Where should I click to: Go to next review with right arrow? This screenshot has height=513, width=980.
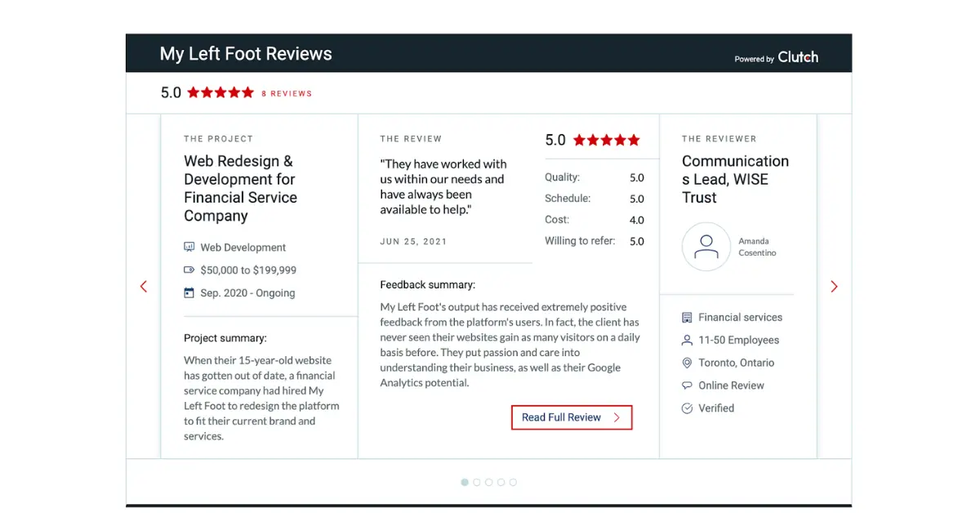pos(834,287)
